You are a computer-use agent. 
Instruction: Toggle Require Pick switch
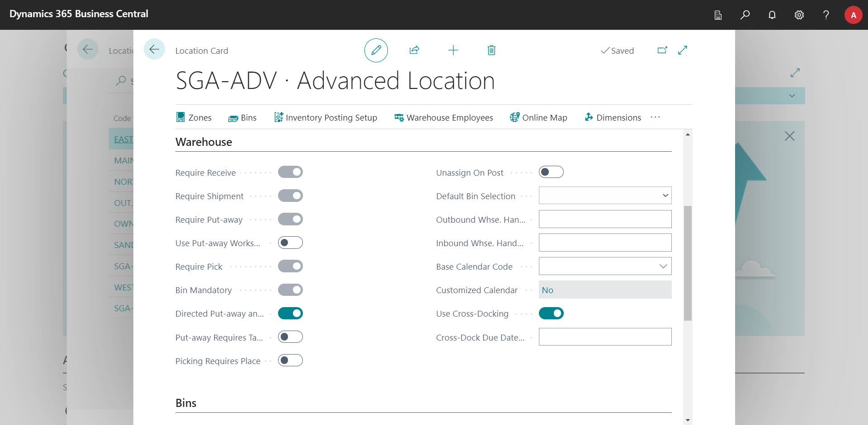(x=290, y=266)
